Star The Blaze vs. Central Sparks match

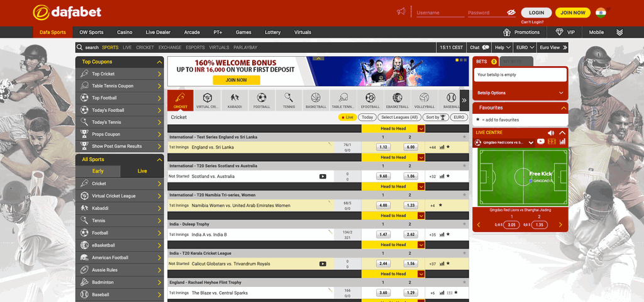[456, 293]
